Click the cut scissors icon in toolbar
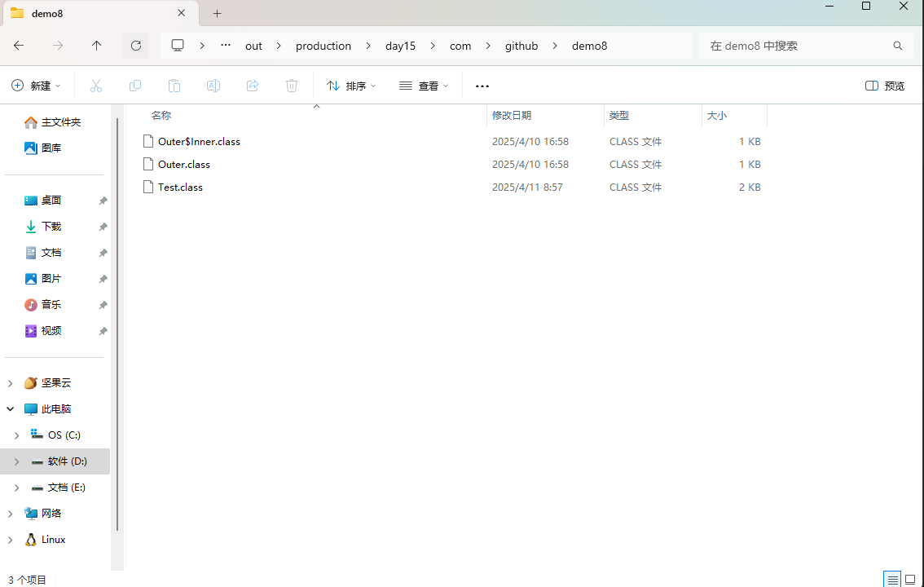The width and height of the screenshot is (924, 587). tap(96, 86)
